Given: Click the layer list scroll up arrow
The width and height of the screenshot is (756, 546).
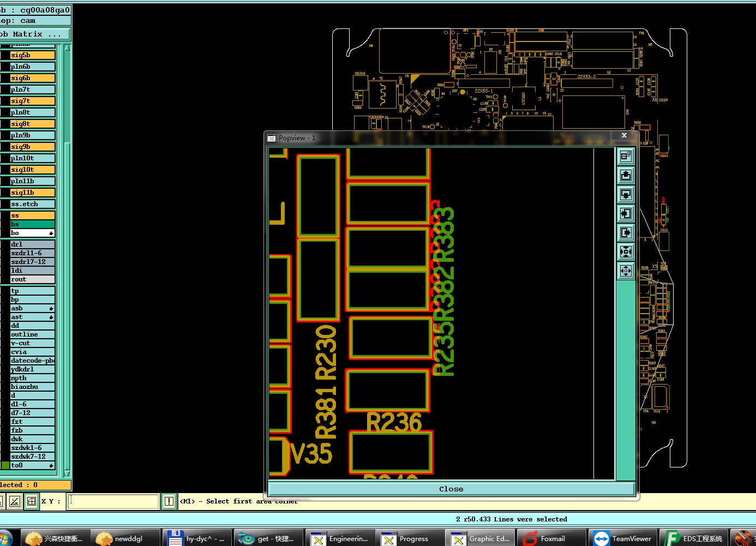Looking at the screenshot, I should [x=68, y=48].
